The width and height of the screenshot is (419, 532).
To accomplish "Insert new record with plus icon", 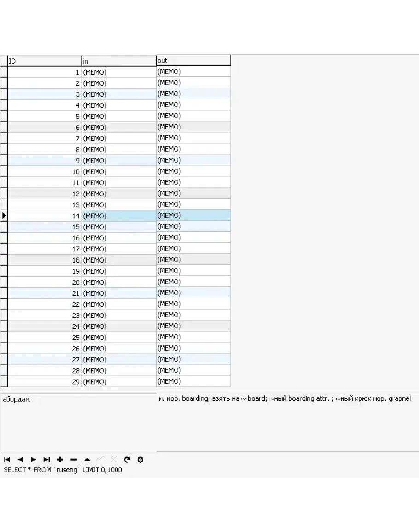I will (x=60, y=460).
